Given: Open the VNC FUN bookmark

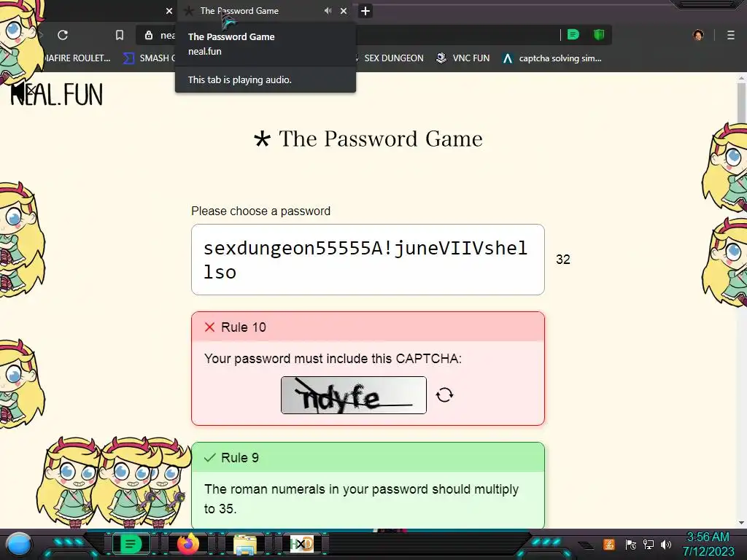Looking at the screenshot, I should pos(462,58).
